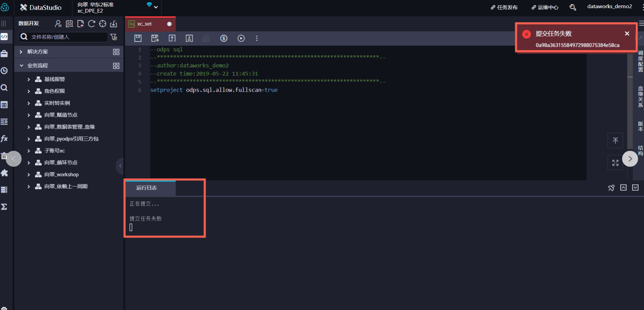Open the puzzle plugin icon in left sidebar
Screen dimensions: 644x310
coord(4,173)
